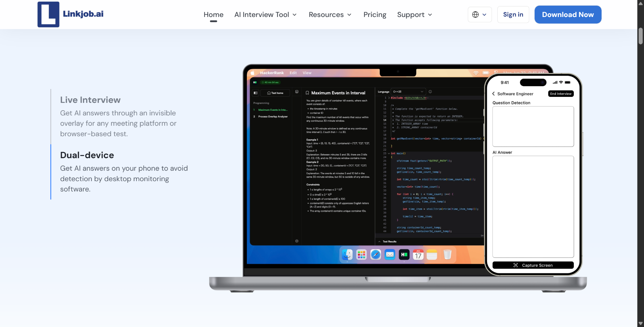Click the bookmark icon beside problem title
Screen dimensions: 644x327
point(307,93)
